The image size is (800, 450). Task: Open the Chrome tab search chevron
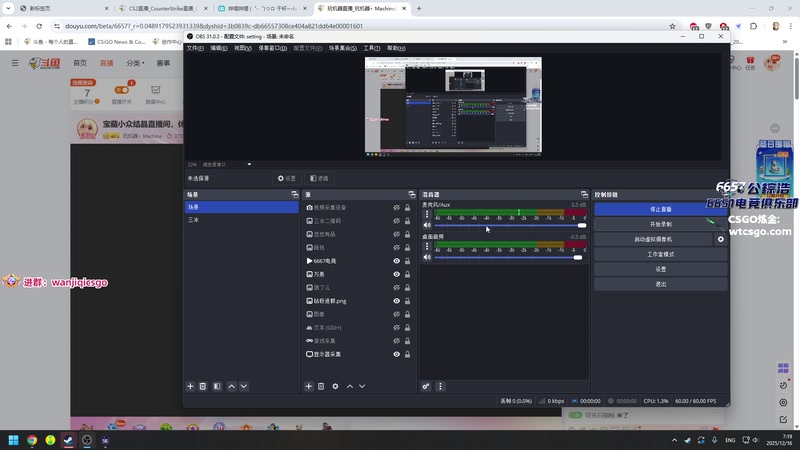(x=8, y=8)
